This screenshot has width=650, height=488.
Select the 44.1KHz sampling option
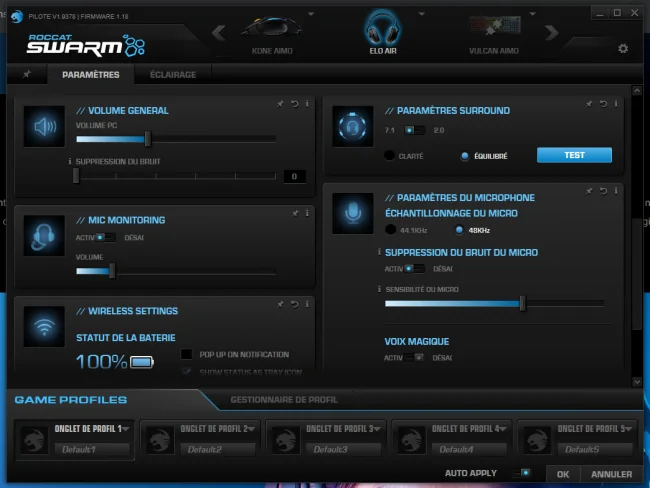(x=390, y=230)
